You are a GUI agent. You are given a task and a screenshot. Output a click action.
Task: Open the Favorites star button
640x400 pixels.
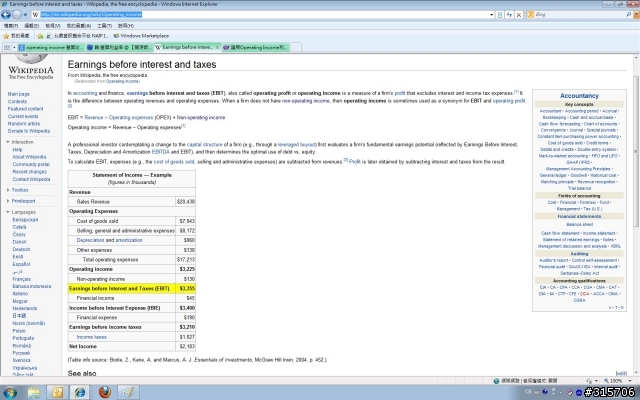coord(16,36)
